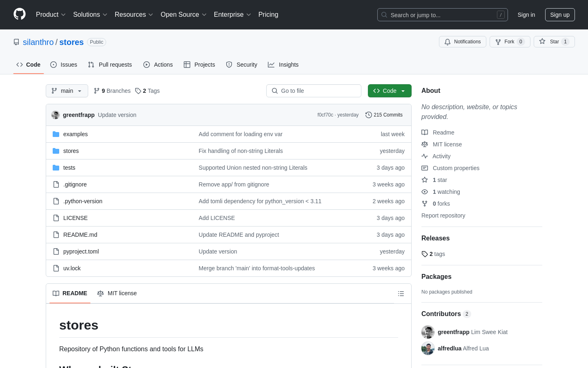Star the stores repository
Viewport: 588px width, 368px height.
pos(554,42)
